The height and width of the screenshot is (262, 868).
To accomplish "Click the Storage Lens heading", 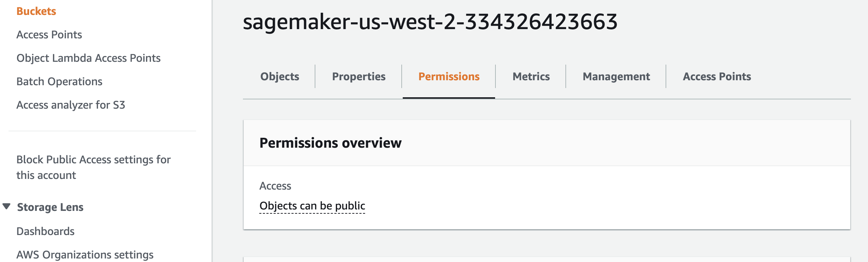I will [x=50, y=207].
